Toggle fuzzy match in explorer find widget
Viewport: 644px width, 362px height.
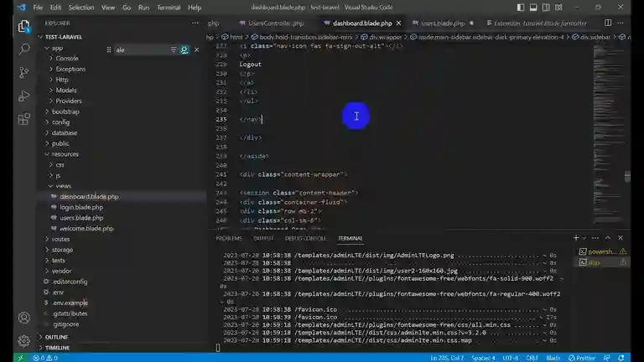pyautogui.click(x=184, y=49)
